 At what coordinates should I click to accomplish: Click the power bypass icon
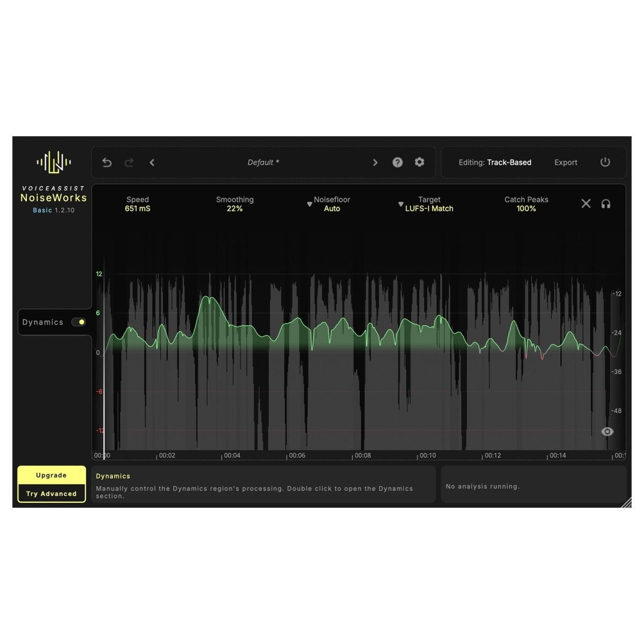[605, 162]
